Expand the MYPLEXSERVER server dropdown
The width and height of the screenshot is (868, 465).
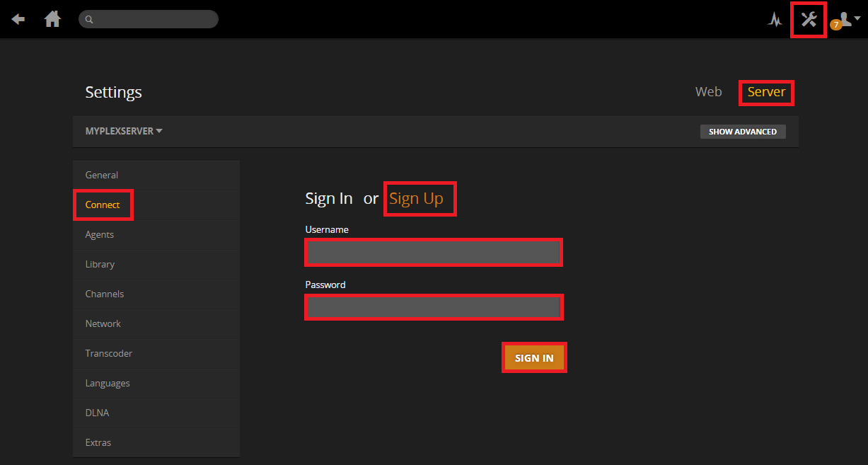coord(124,131)
